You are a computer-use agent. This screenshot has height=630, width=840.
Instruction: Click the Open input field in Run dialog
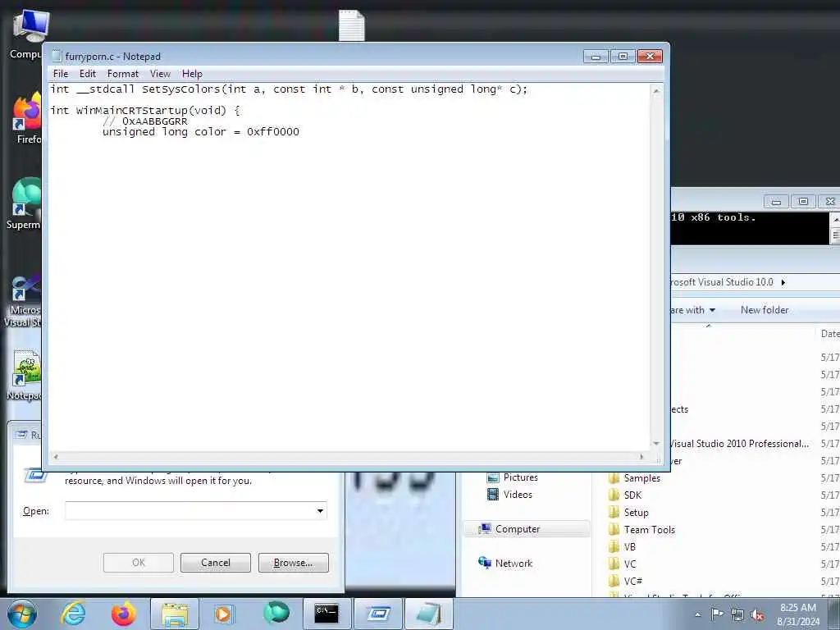pos(195,510)
